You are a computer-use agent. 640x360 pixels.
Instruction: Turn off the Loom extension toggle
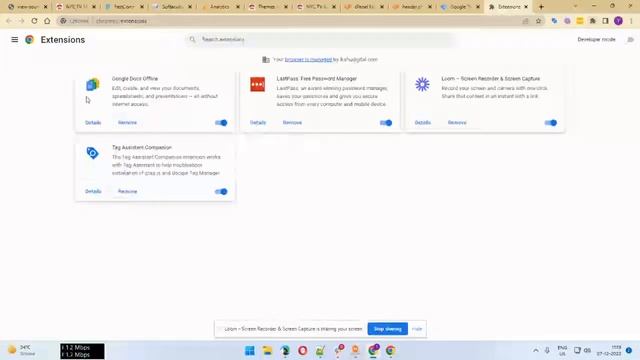(551, 122)
